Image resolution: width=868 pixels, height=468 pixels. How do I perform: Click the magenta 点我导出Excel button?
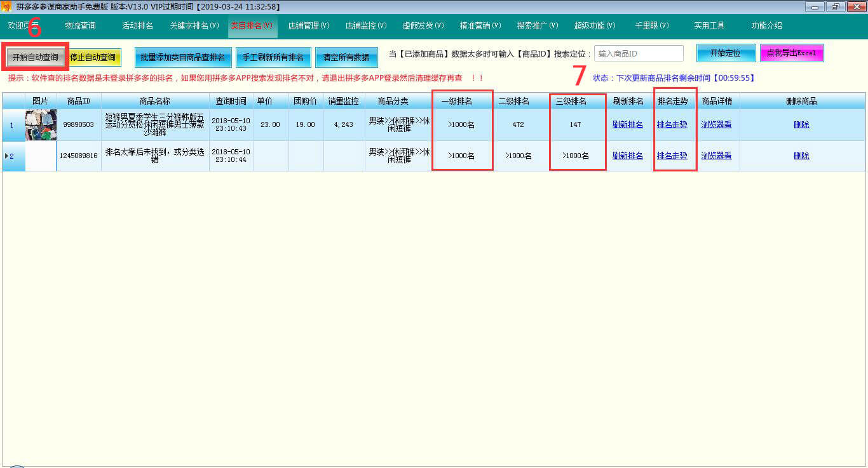tap(792, 53)
